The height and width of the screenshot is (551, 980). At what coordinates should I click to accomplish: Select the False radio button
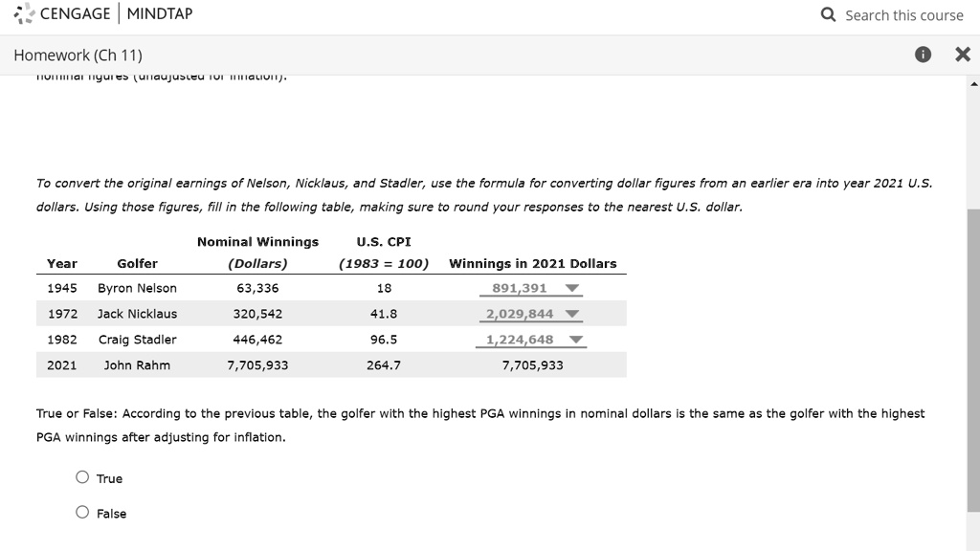(x=82, y=513)
